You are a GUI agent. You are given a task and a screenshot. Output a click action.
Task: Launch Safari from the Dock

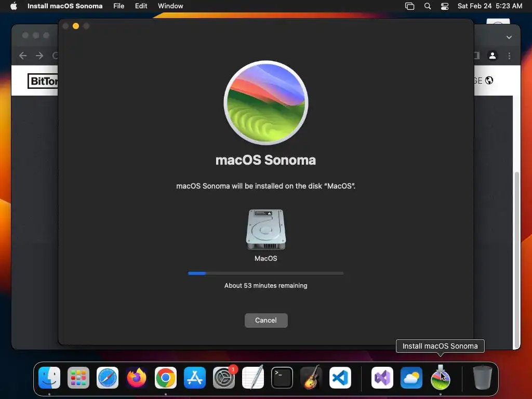point(108,378)
